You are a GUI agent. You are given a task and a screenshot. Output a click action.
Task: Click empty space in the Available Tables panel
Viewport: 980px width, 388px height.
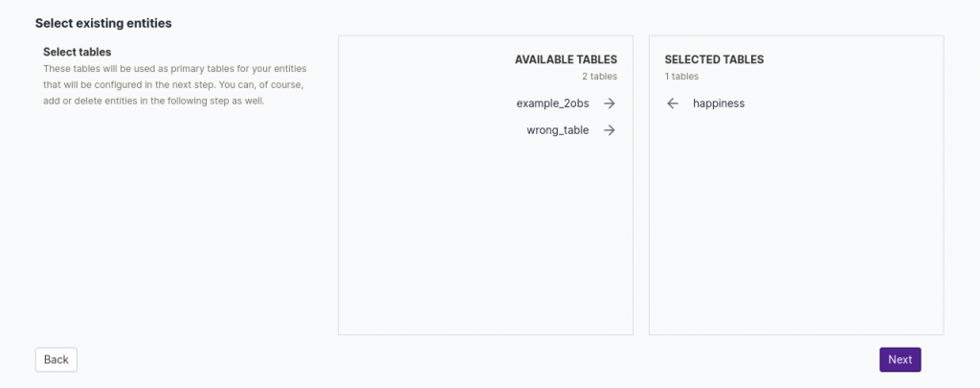(485, 240)
